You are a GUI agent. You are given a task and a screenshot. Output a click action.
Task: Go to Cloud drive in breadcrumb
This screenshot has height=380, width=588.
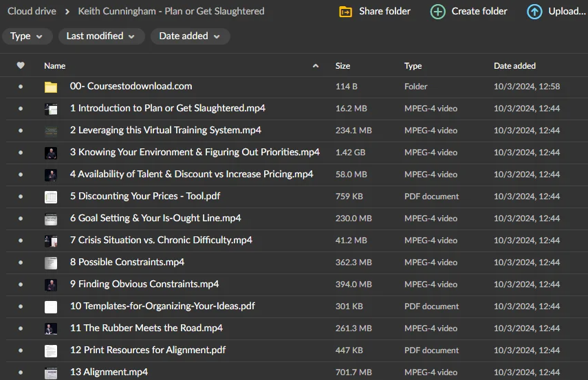tap(32, 12)
